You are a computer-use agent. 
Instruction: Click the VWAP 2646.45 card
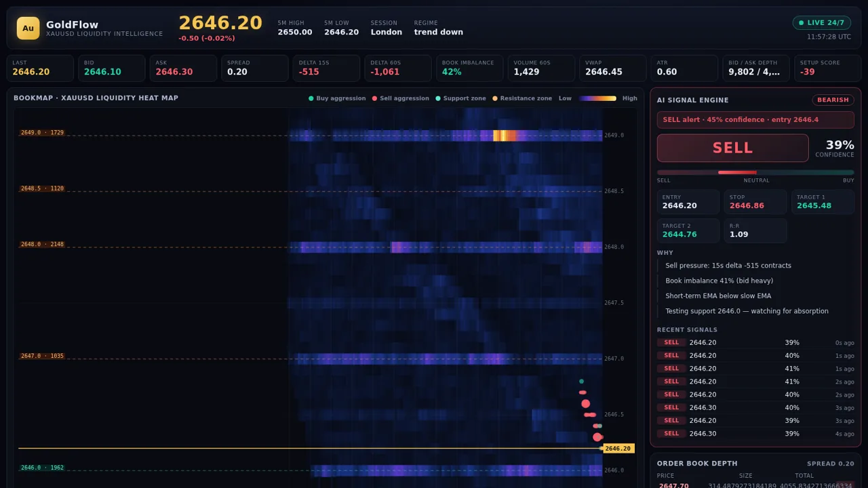point(612,68)
